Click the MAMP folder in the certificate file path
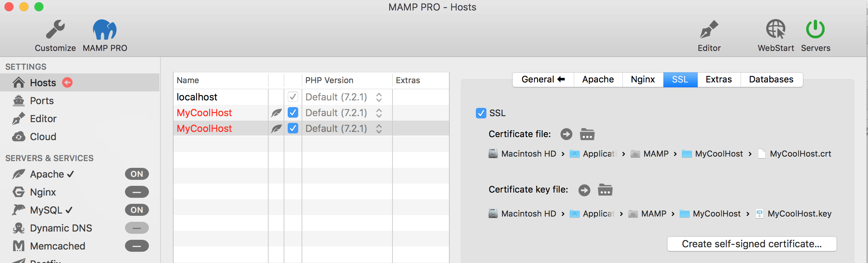 point(650,154)
